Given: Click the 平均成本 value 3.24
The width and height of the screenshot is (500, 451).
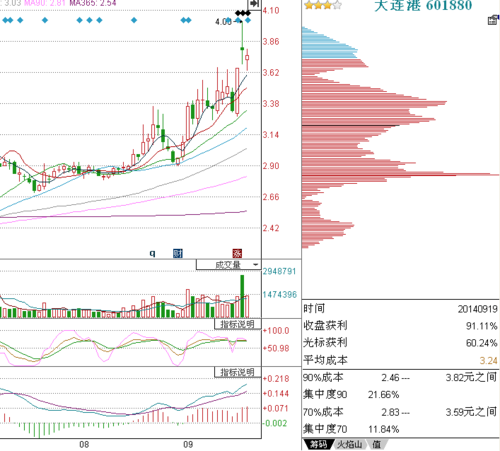Looking at the screenshot, I should click(489, 360).
